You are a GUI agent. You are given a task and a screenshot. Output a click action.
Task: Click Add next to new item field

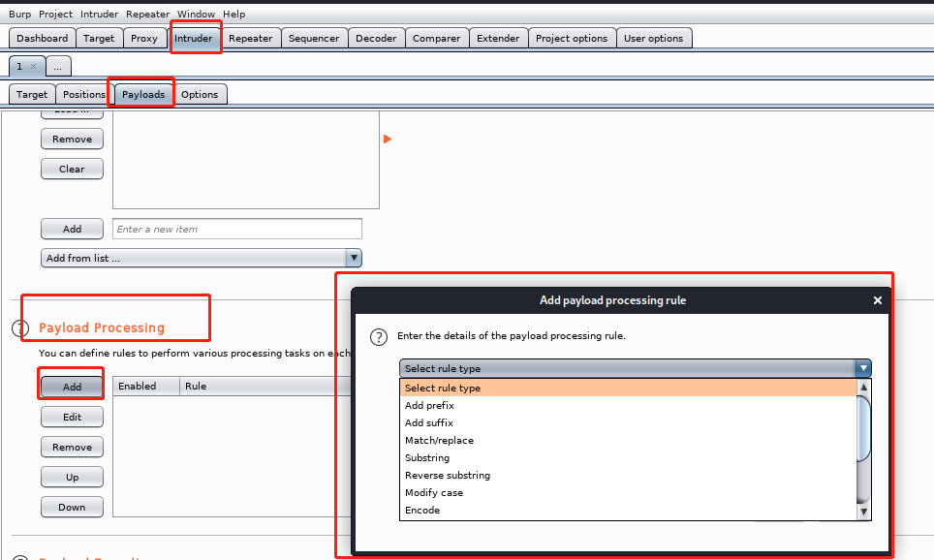(72, 229)
